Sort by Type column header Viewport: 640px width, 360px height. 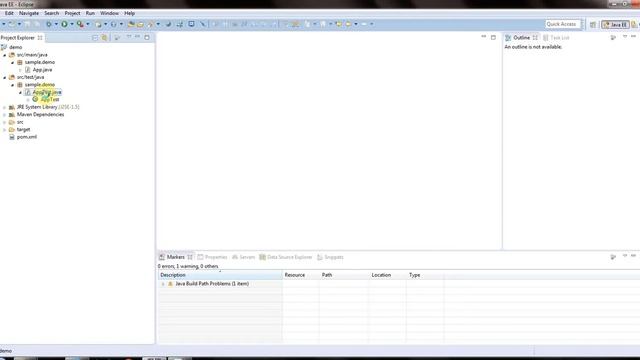[x=425, y=275]
